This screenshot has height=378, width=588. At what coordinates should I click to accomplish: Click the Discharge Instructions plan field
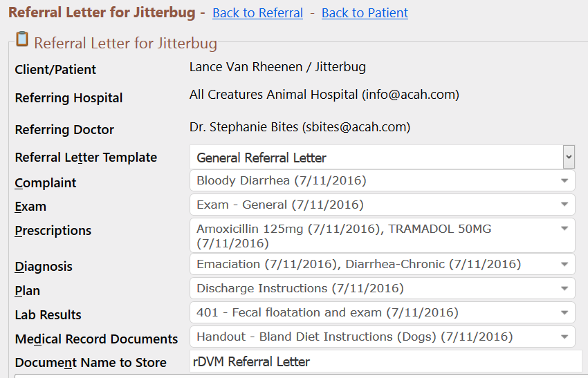click(x=383, y=288)
